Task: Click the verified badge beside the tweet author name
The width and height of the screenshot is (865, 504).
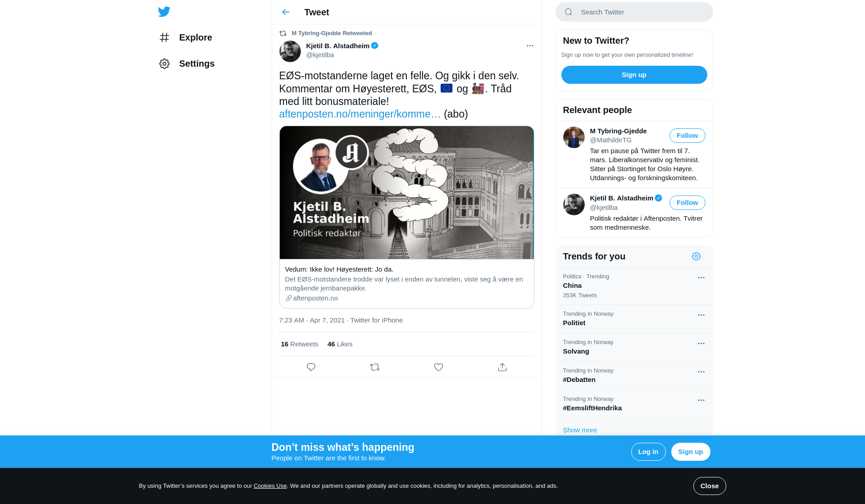Action: 375,45
